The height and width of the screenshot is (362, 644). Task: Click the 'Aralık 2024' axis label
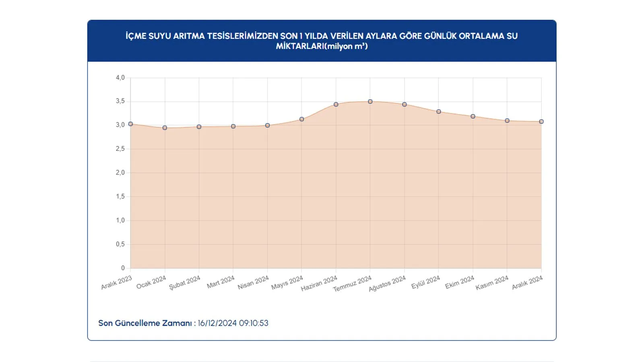pos(527,282)
